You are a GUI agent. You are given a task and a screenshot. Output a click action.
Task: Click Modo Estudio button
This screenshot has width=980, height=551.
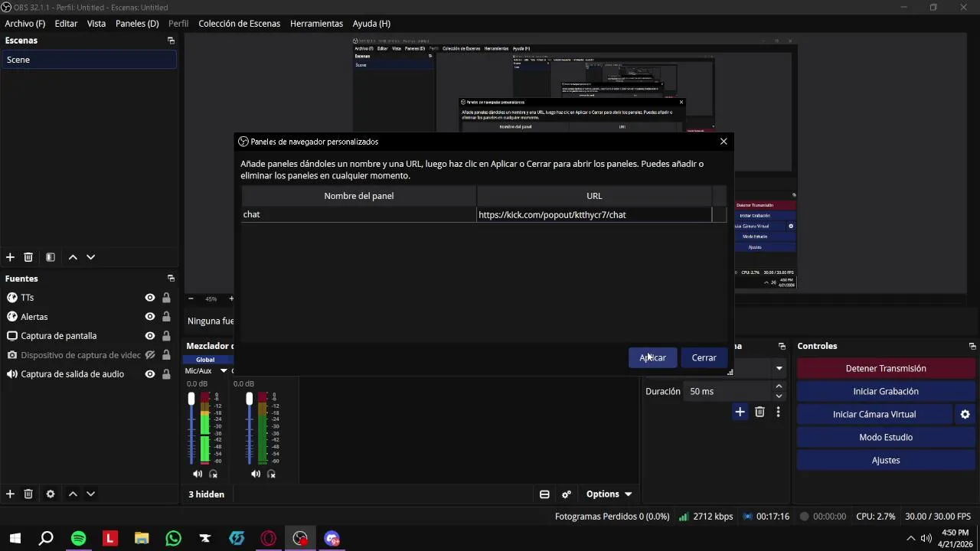[886, 437]
